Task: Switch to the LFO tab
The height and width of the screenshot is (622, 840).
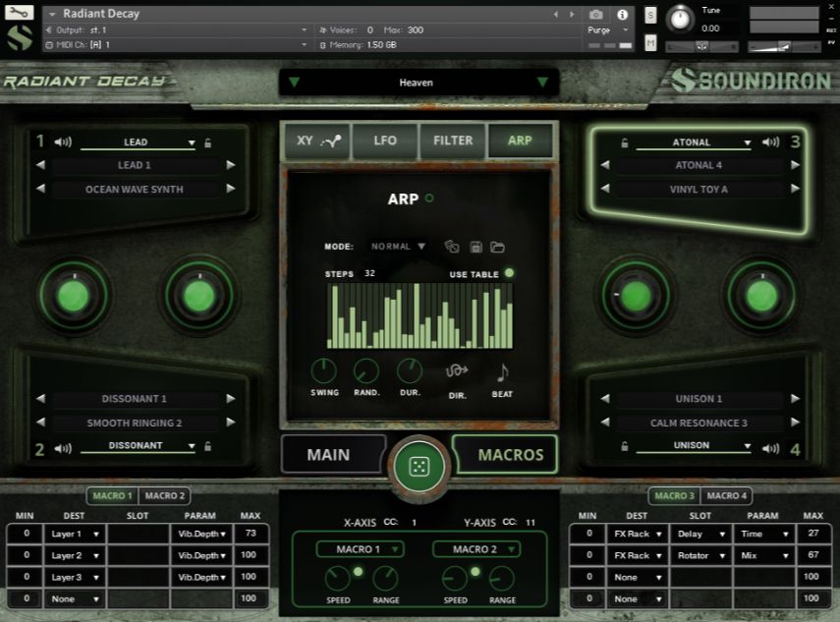Action: coord(384,140)
